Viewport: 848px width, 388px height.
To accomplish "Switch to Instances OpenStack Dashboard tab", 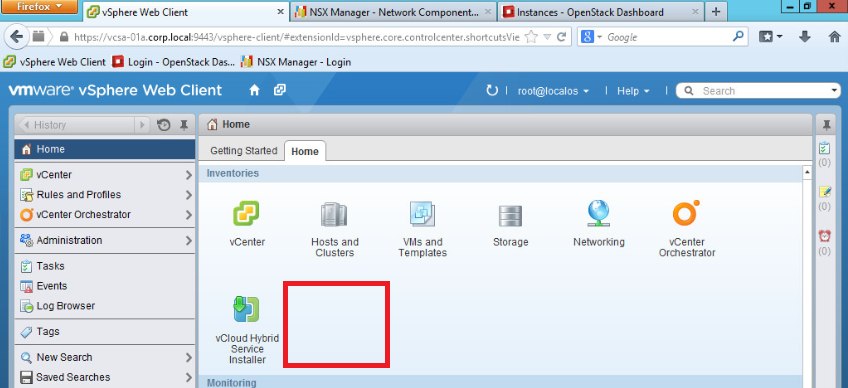I will 601,12.
